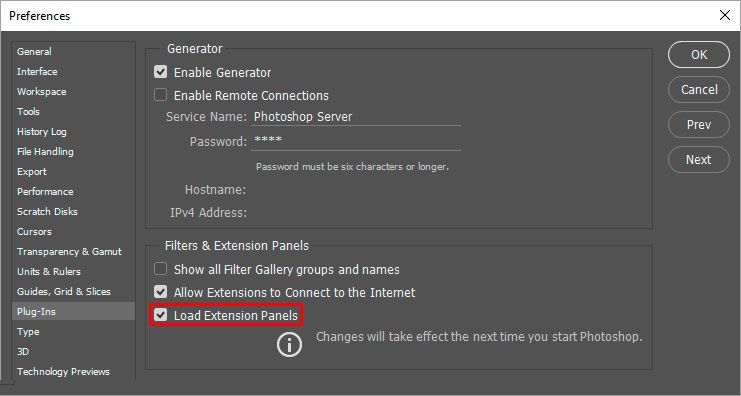Click the info icon beside restart notice
Image resolution: width=741 pixels, height=396 pixels.
pyautogui.click(x=289, y=344)
